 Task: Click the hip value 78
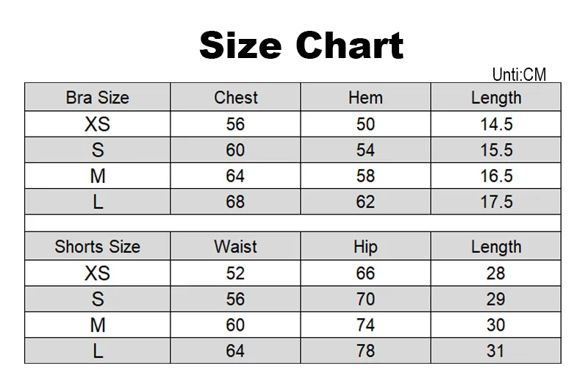click(365, 351)
